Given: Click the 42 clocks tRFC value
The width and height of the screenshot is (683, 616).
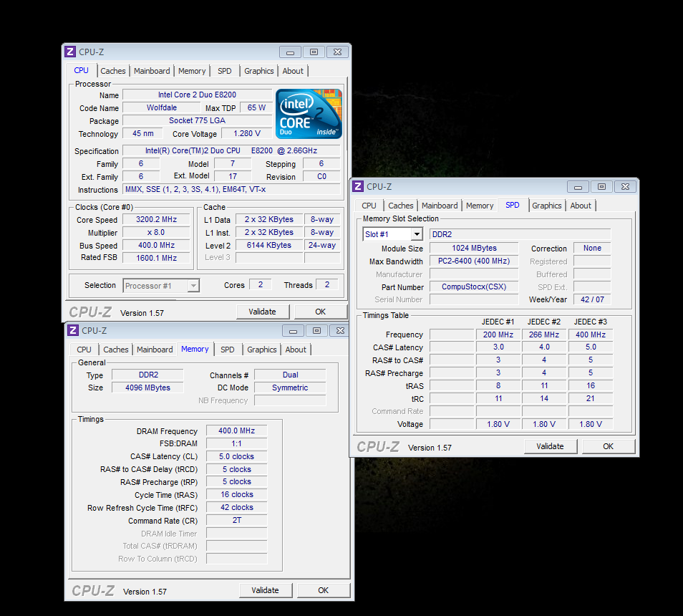Looking at the screenshot, I should [236, 508].
